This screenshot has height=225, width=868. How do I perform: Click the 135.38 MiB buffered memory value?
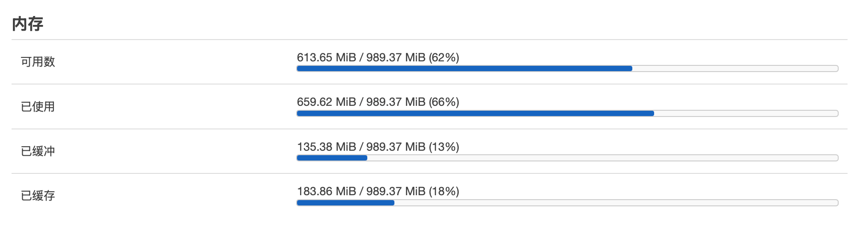pos(326,147)
